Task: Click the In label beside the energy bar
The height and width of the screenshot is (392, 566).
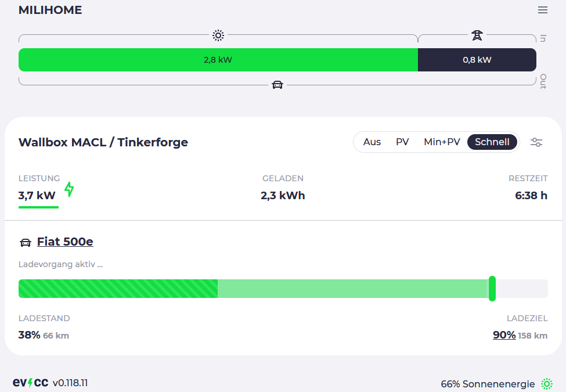Action: (x=543, y=38)
